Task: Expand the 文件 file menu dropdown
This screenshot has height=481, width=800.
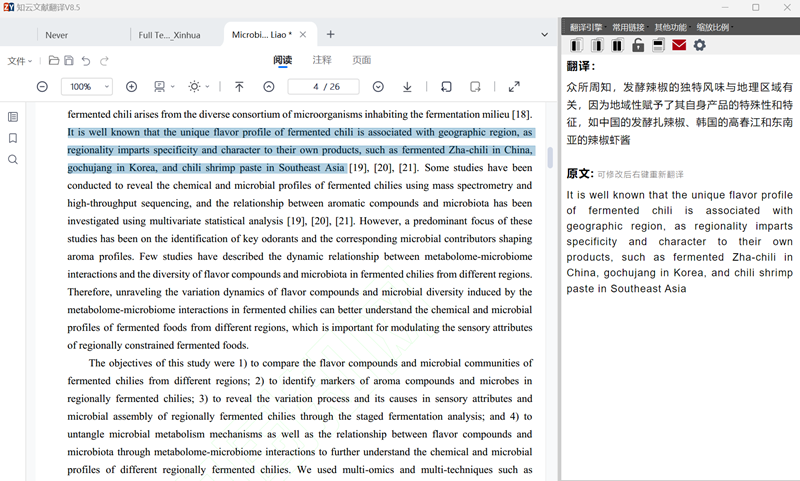Action: [20, 61]
